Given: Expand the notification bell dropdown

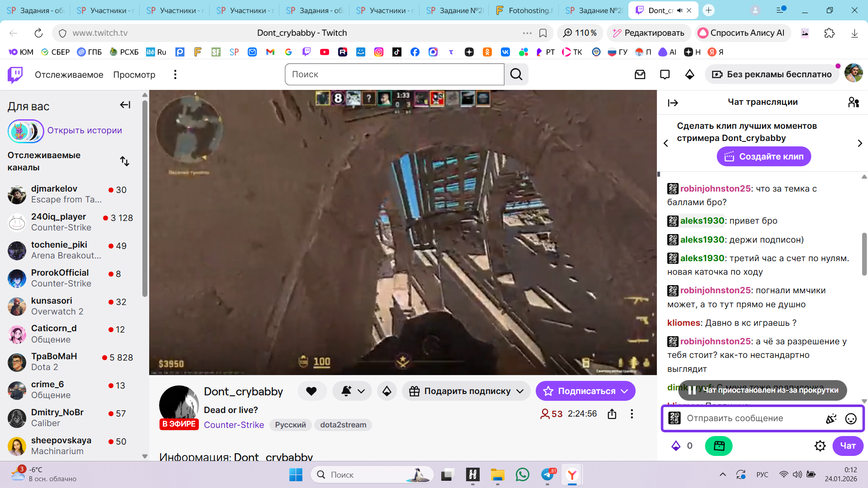Looking at the screenshot, I should click(361, 391).
